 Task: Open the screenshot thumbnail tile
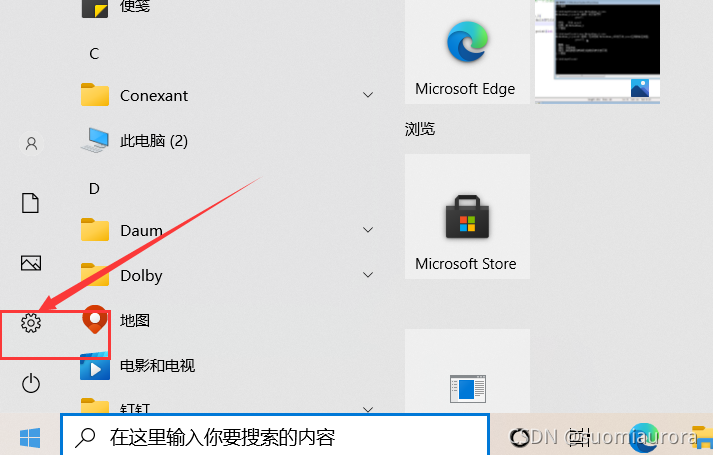tap(597, 51)
